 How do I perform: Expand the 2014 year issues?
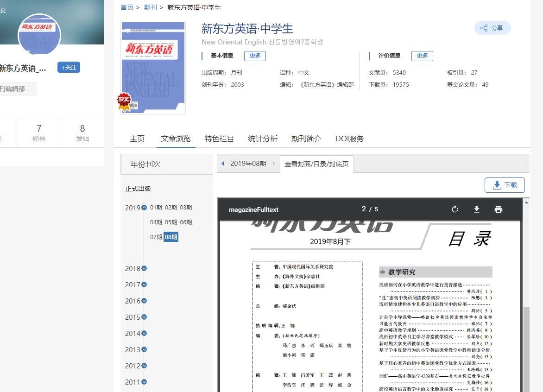(144, 333)
